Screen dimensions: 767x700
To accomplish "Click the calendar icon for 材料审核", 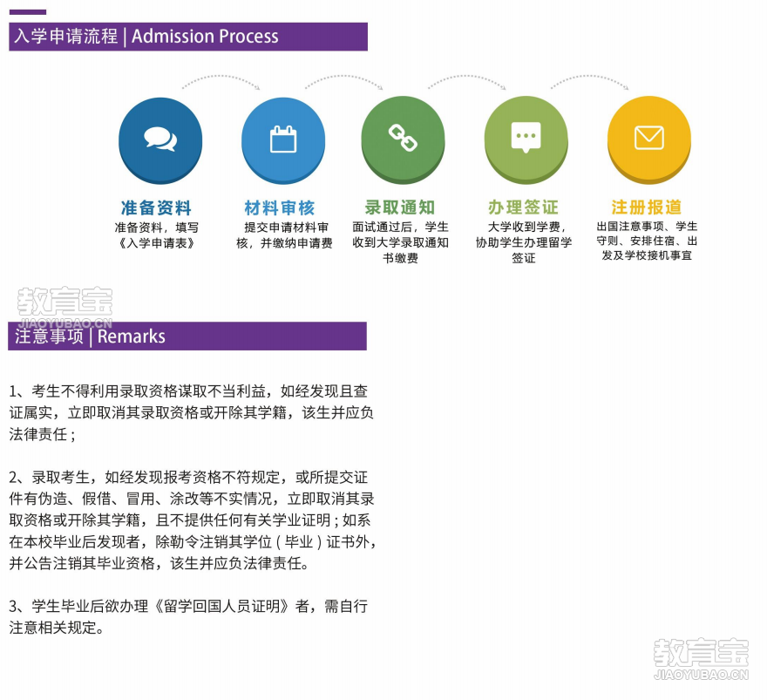I will (x=283, y=139).
